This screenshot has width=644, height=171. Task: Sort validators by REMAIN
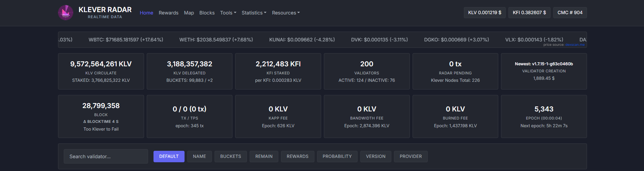(264, 157)
